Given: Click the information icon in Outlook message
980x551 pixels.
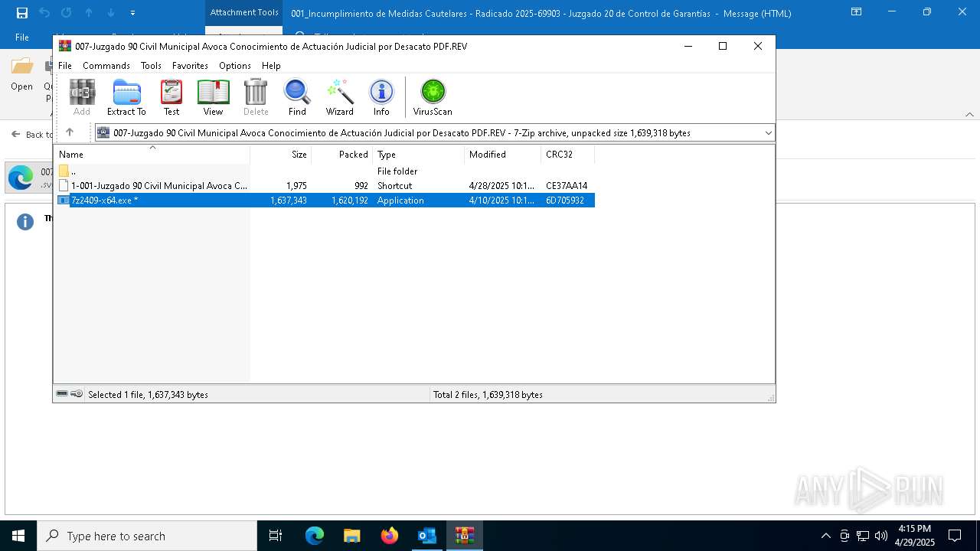Looking at the screenshot, I should pyautogui.click(x=25, y=222).
